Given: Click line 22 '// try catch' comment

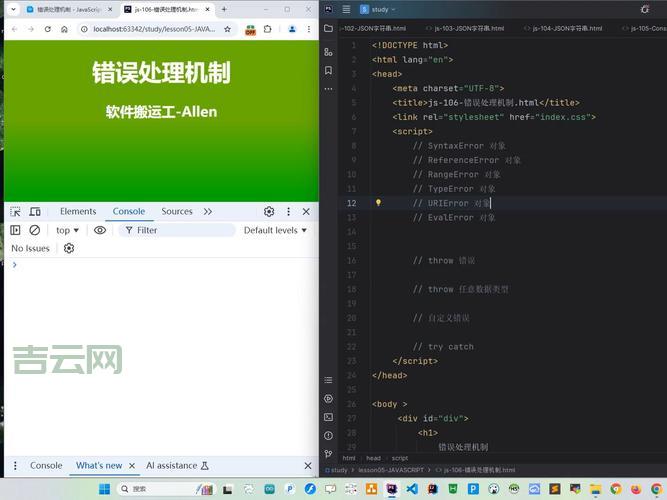Looking at the screenshot, I should click(443, 347).
